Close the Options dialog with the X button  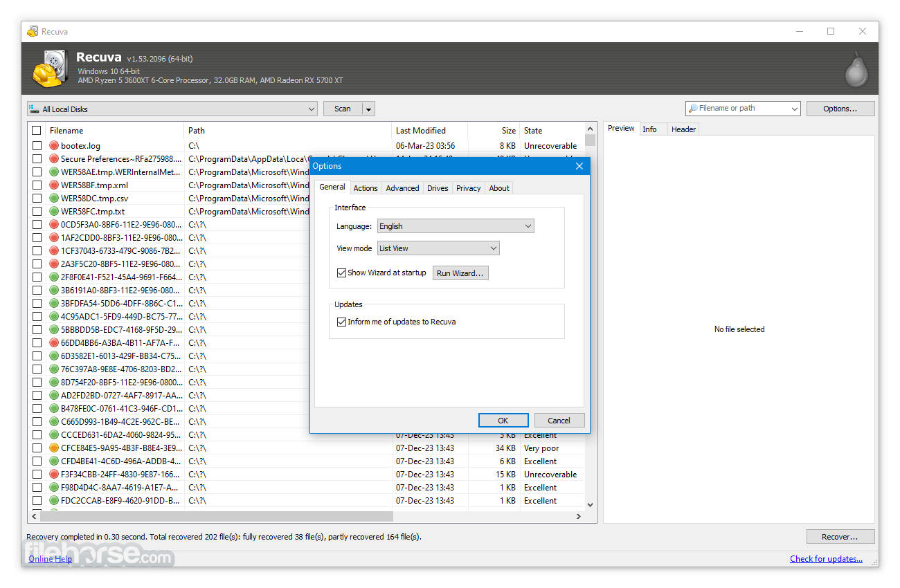coord(579,166)
